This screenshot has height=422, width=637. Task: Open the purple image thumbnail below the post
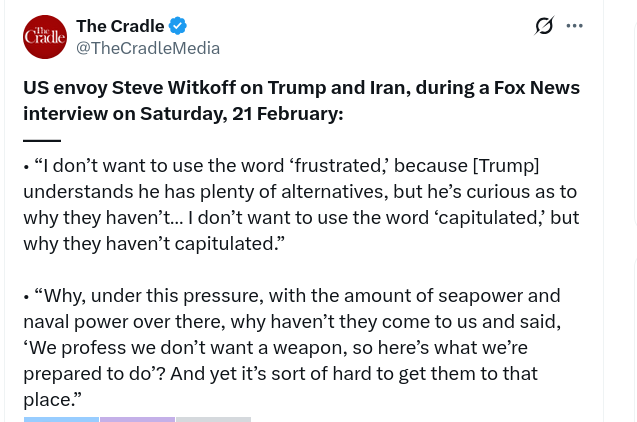click(x=137, y=419)
